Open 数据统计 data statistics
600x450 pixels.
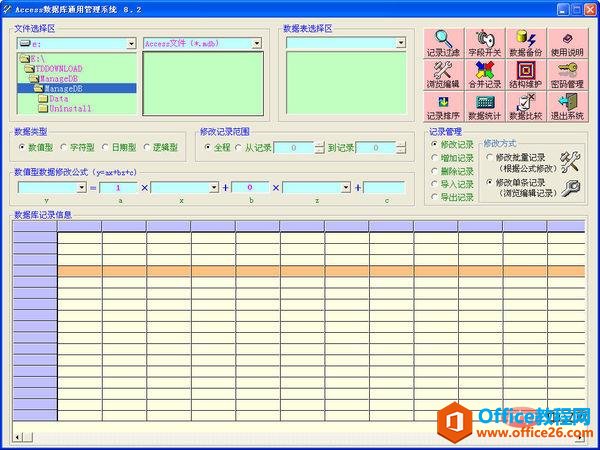click(485, 108)
